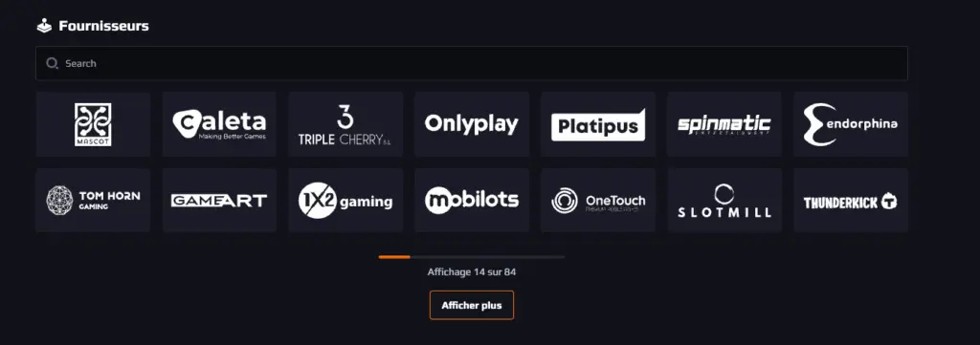Image resolution: width=980 pixels, height=345 pixels.
Task: Click the Slotmill provider tile
Action: point(724,201)
